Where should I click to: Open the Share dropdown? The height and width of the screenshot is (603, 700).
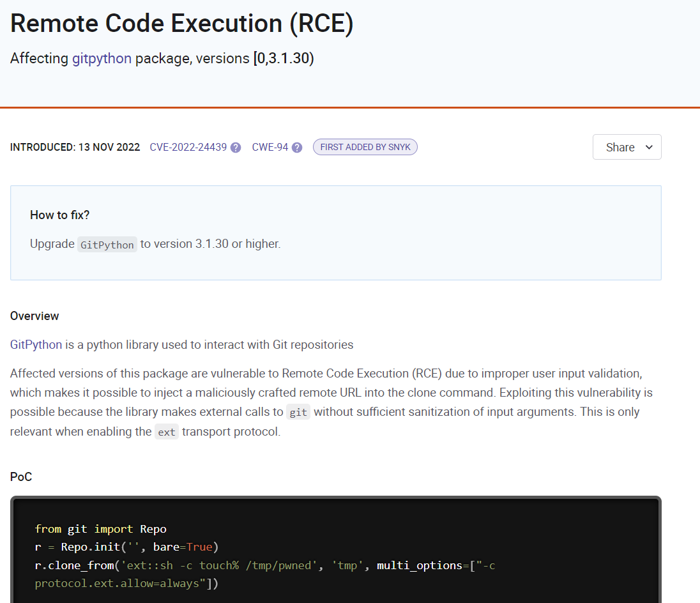coord(626,147)
